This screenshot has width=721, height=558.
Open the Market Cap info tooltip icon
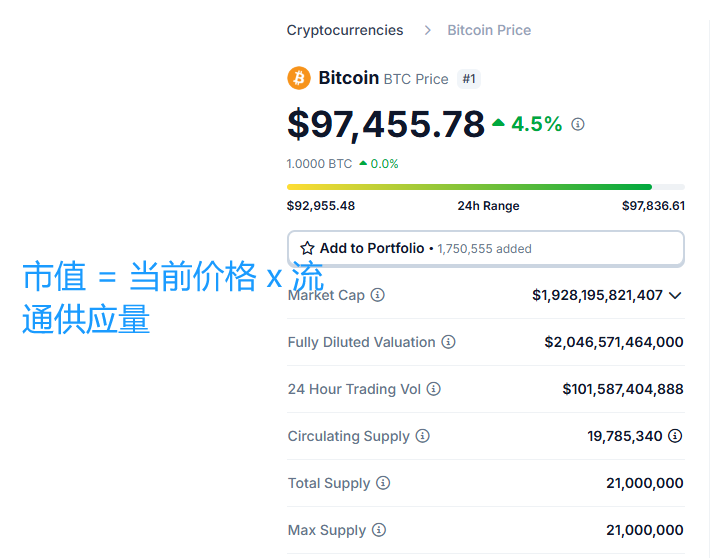coord(377,295)
